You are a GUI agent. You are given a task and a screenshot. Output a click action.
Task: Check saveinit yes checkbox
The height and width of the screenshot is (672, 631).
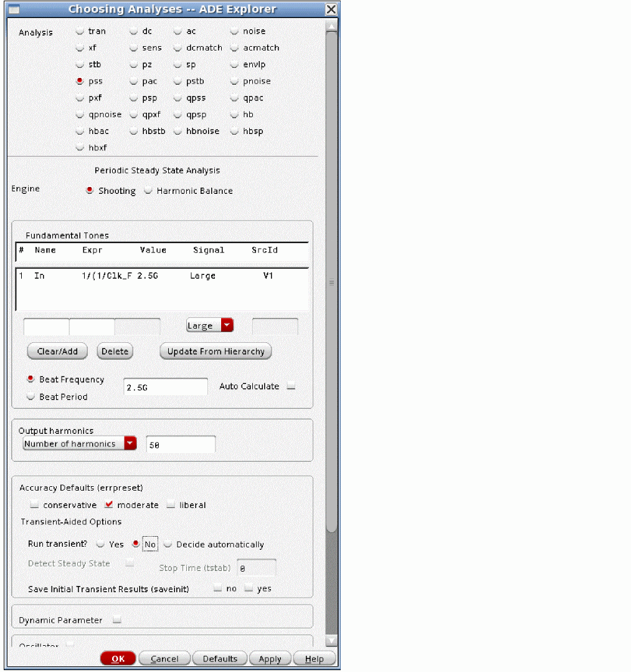tap(249, 588)
